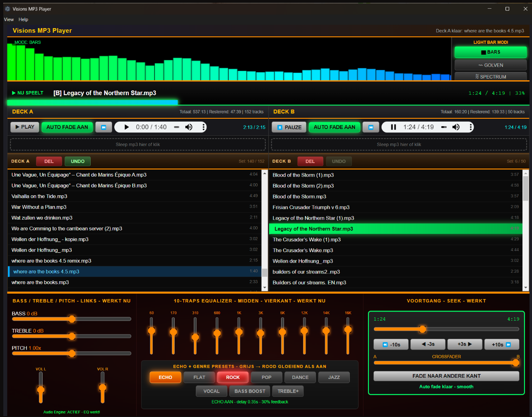
Task: Click pause icon in Deck B audio player
Action: click(394, 127)
